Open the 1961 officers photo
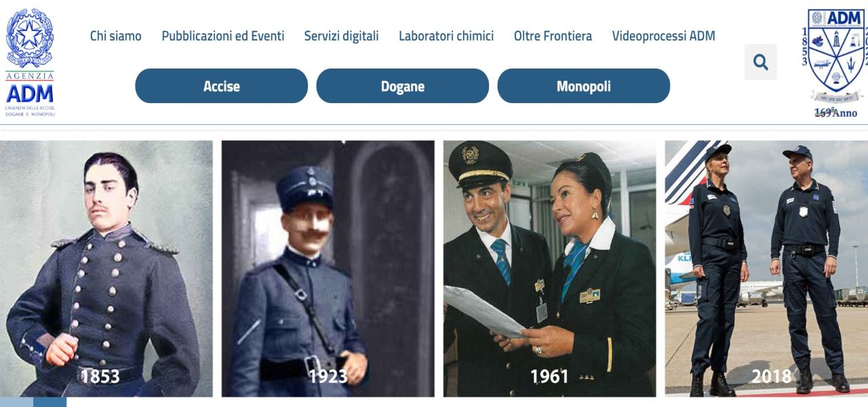 550,269
